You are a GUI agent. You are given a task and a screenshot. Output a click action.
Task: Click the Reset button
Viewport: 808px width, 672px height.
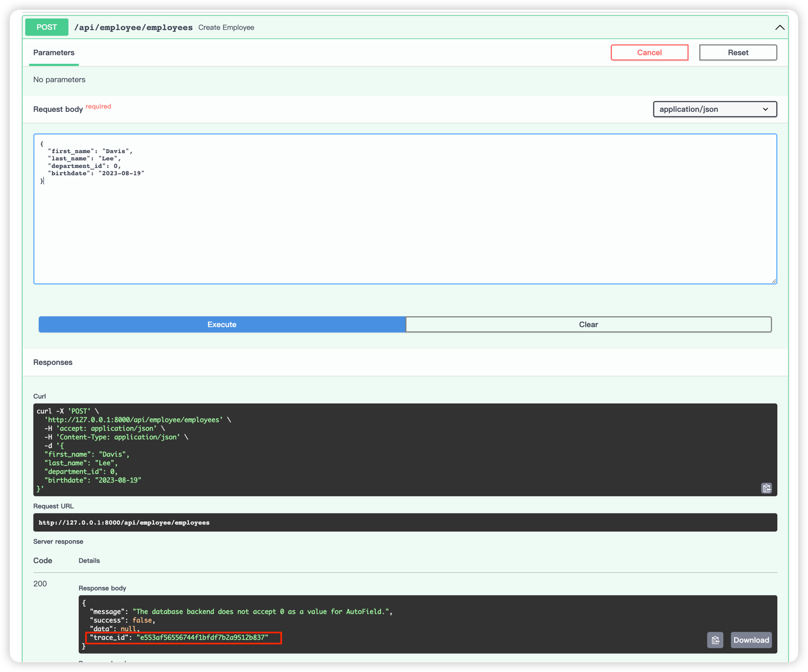pos(738,52)
